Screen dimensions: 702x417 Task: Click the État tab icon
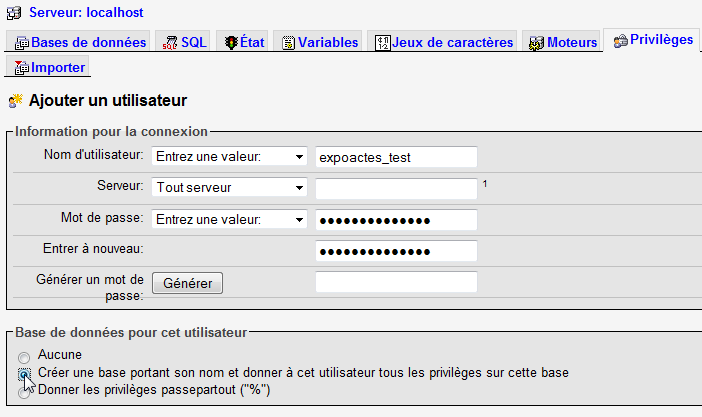(x=230, y=43)
